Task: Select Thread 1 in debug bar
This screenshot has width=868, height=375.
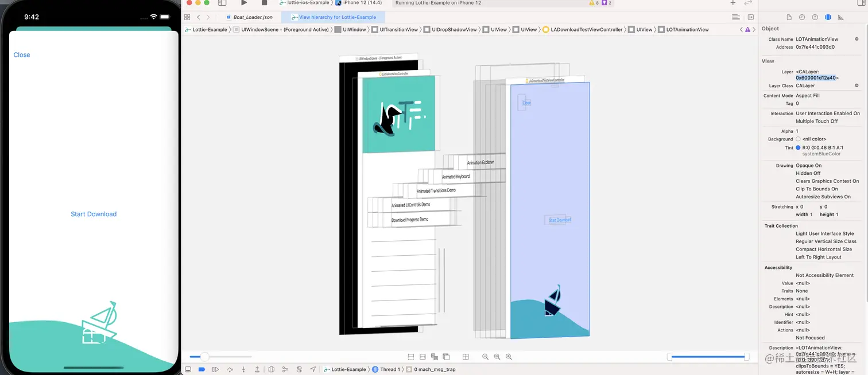Action: pos(386,369)
